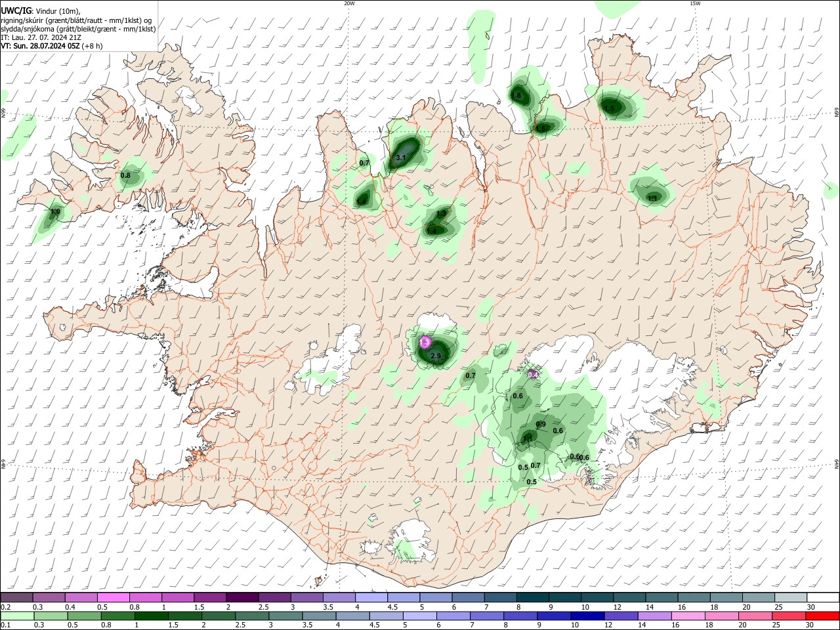Click the UWC/IG Vindur (10m) title text
The height and width of the screenshot is (630, 840).
[41, 11]
